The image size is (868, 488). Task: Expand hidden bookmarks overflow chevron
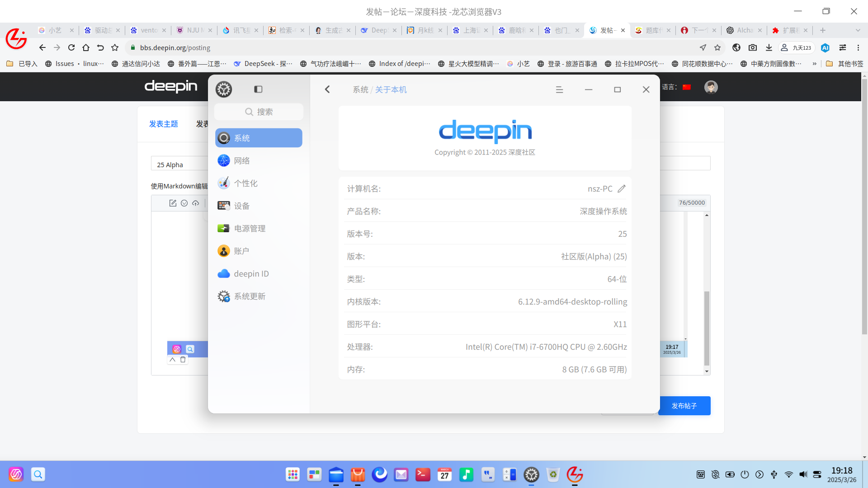(x=815, y=64)
